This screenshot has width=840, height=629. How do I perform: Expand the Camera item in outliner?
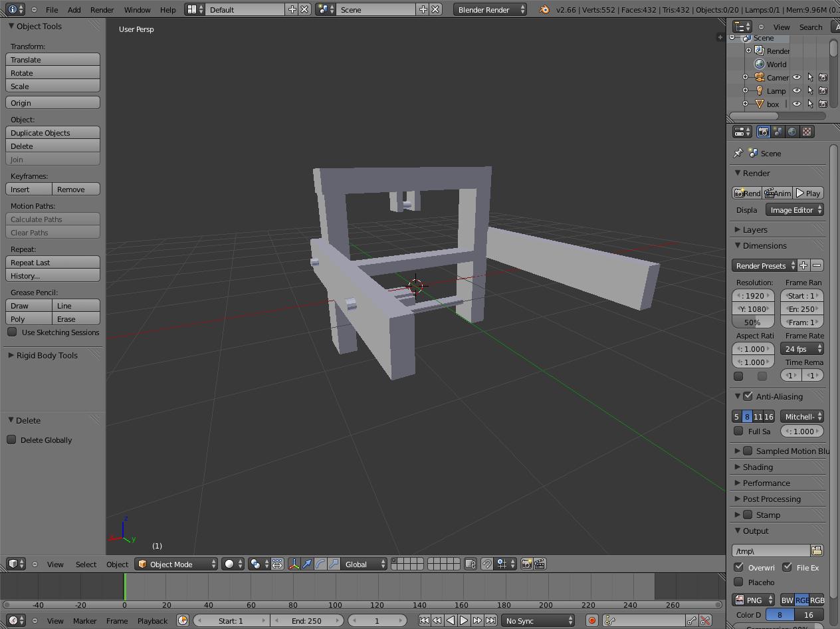745,77
